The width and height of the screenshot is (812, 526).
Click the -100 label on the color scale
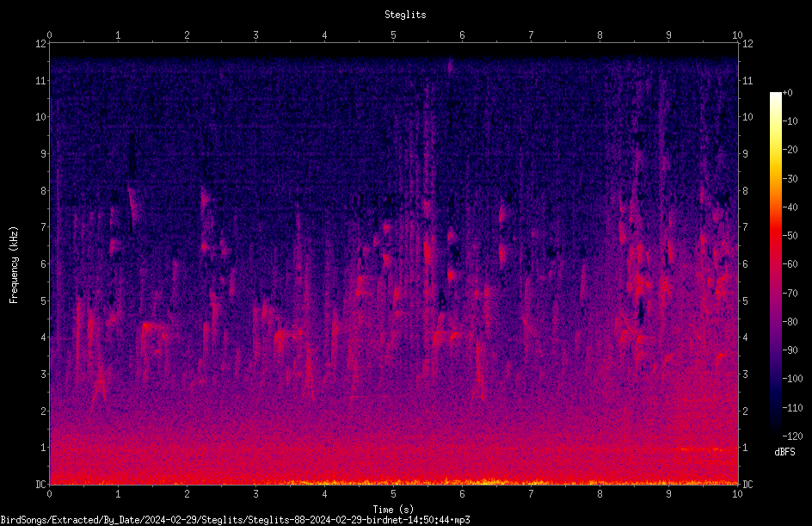[790, 378]
